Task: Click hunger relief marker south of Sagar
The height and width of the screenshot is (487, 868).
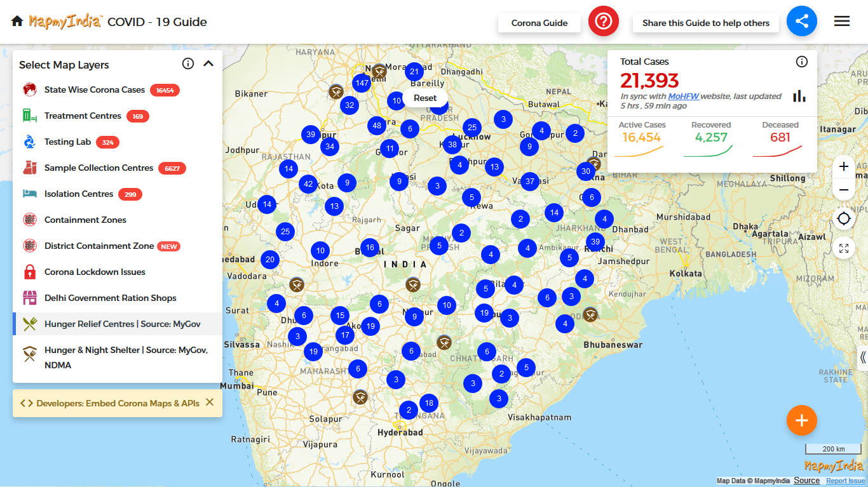Action: click(413, 284)
